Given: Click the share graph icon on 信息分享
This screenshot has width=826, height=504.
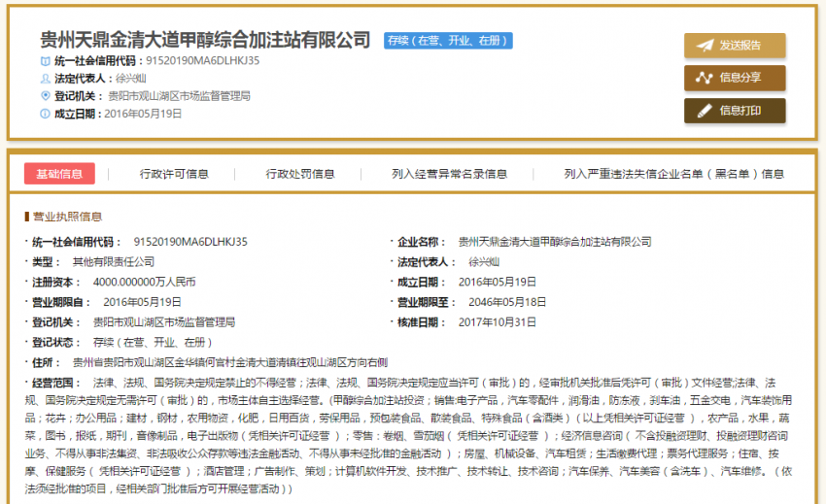Looking at the screenshot, I should (705, 78).
